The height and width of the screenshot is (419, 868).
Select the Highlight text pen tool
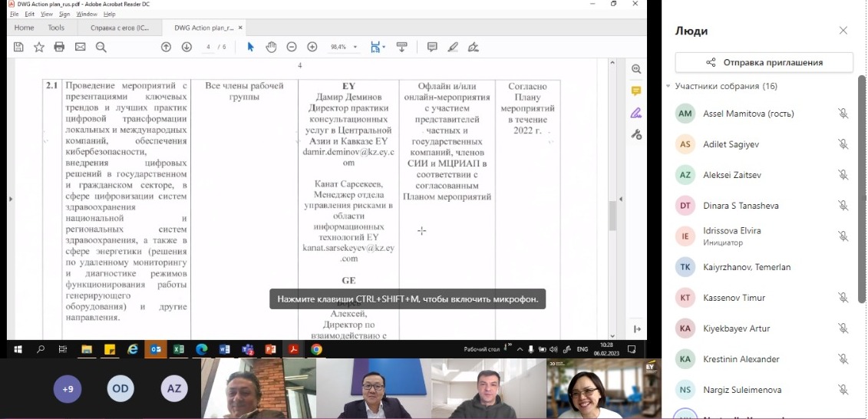coord(453,47)
